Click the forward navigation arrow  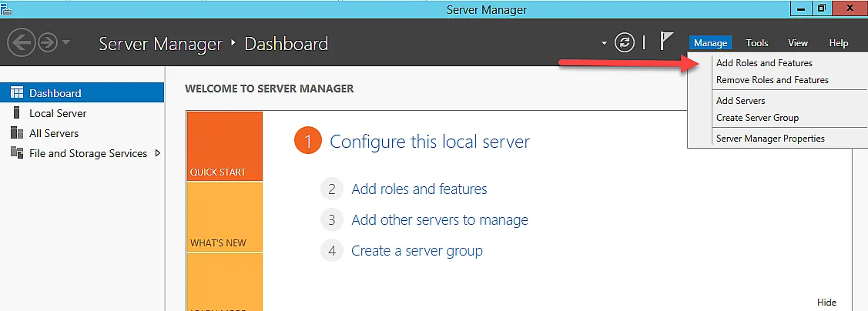49,42
